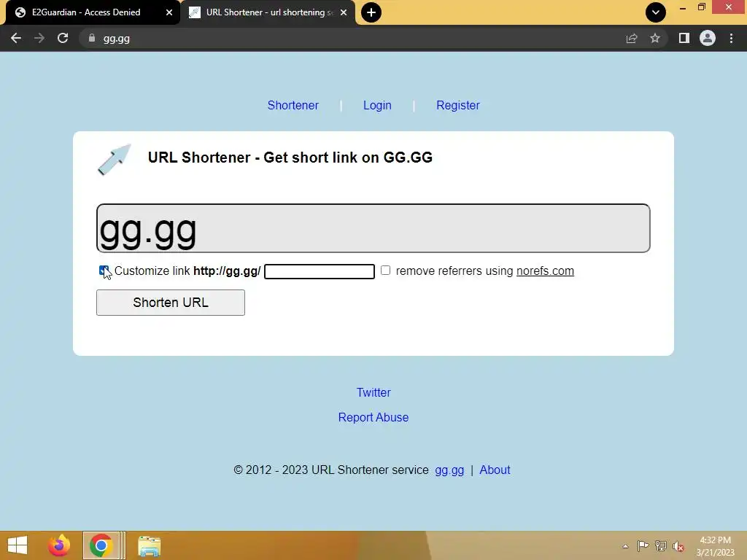Click the footer gg.gg link

[x=449, y=470]
